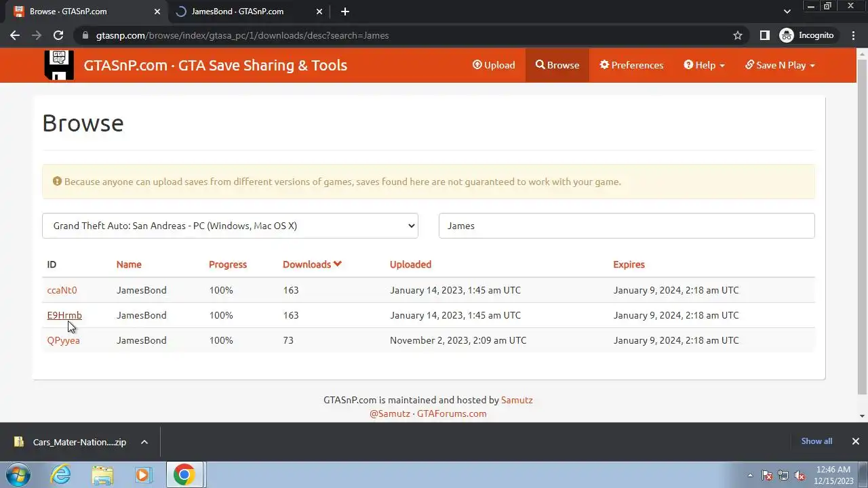Click the muted volume tray icon

800,475
